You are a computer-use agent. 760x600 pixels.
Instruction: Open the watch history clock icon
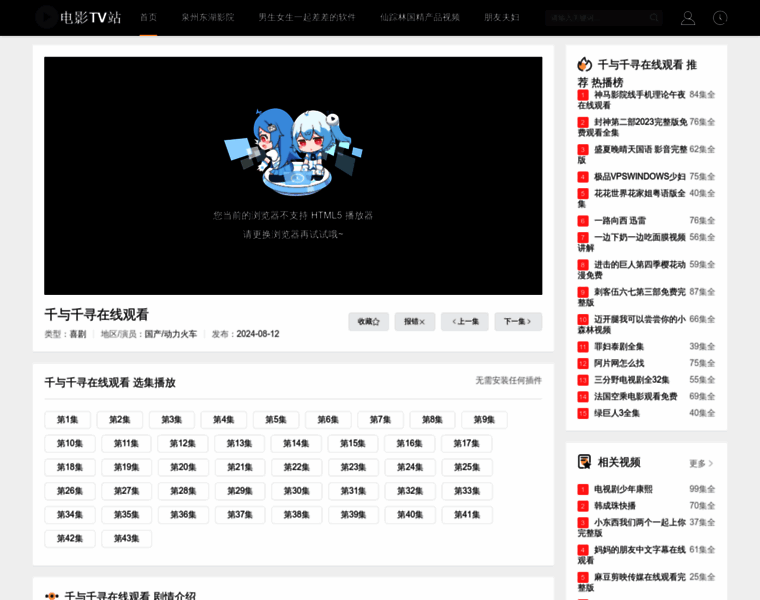[x=720, y=18]
